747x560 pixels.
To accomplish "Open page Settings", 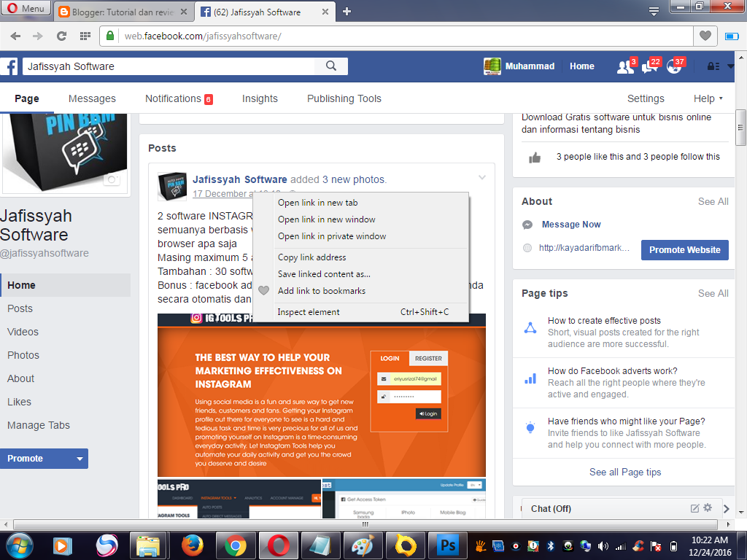I will 646,98.
